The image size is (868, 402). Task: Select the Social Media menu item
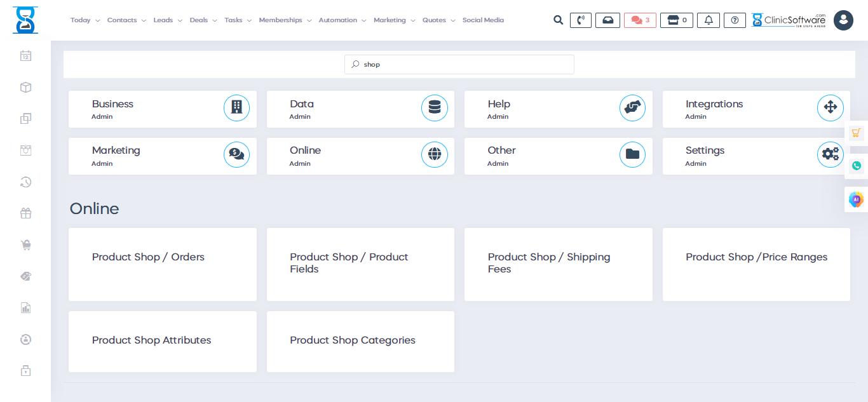483,20
